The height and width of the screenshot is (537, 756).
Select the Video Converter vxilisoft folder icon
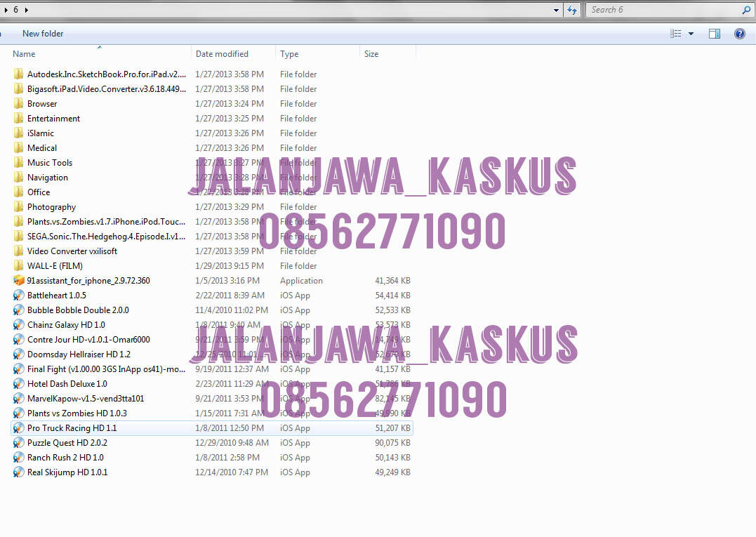coord(18,251)
